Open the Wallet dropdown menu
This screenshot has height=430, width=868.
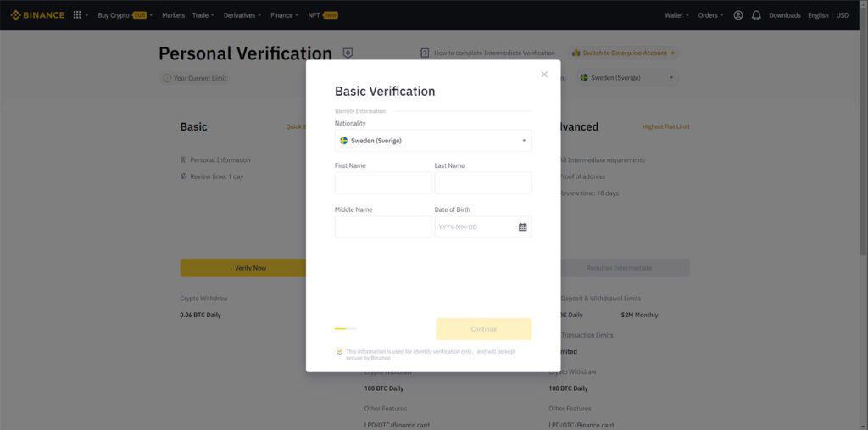coord(676,15)
